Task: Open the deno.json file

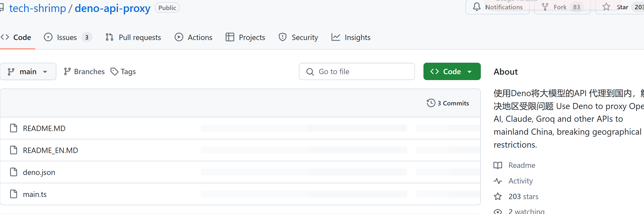Action: (x=39, y=172)
